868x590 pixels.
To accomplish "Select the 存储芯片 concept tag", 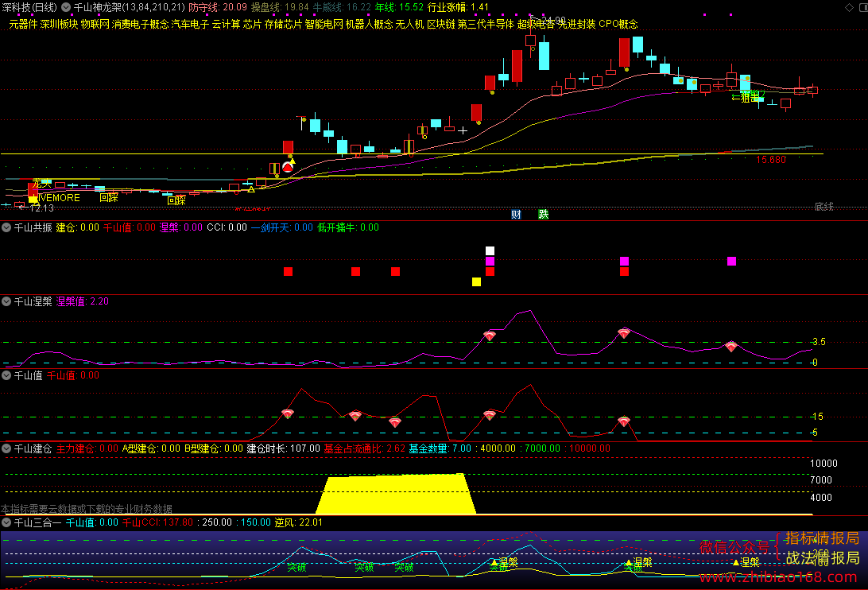I will click(283, 25).
